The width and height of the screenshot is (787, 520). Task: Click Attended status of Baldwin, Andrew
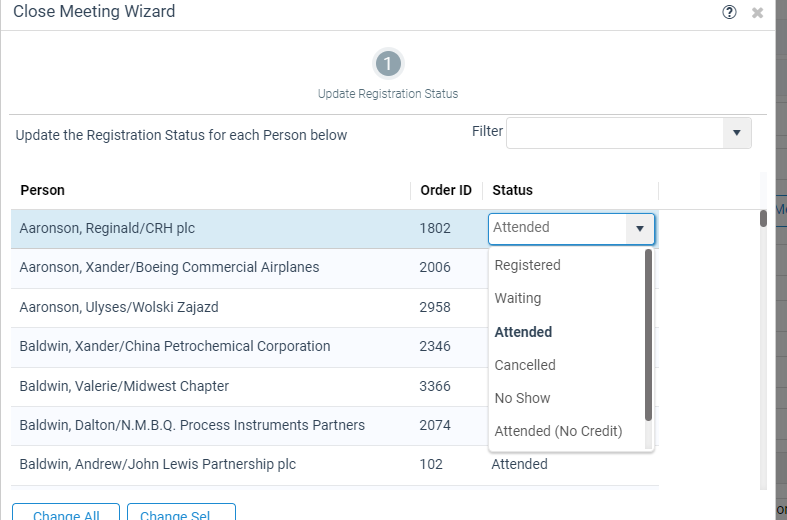click(x=519, y=464)
